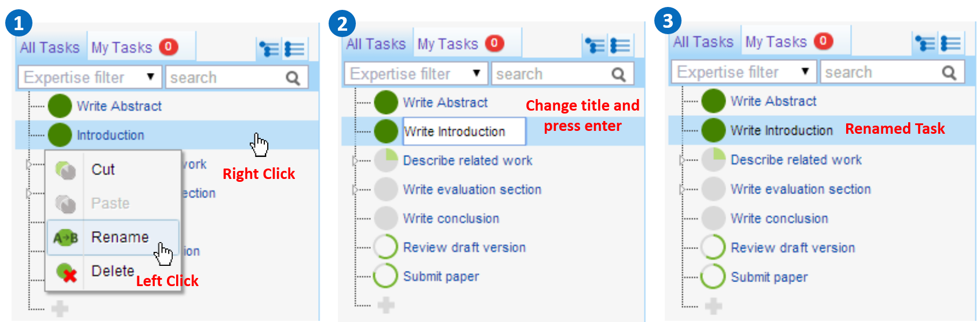
Task: Choose Rename from the context menu
Action: (119, 237)
